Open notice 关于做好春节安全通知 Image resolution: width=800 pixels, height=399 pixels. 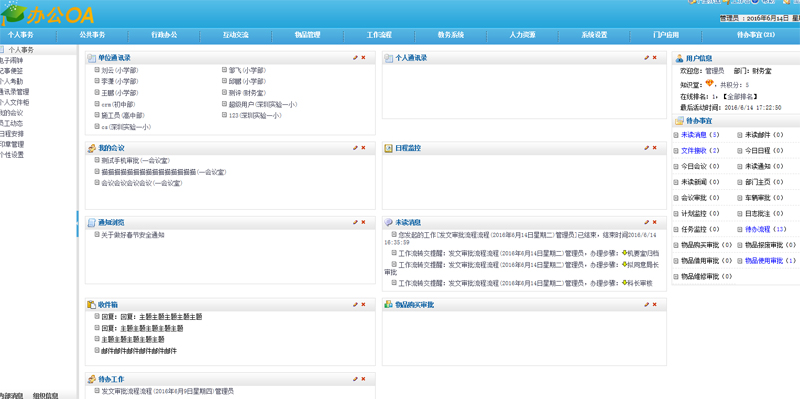[x=132, y=235]
